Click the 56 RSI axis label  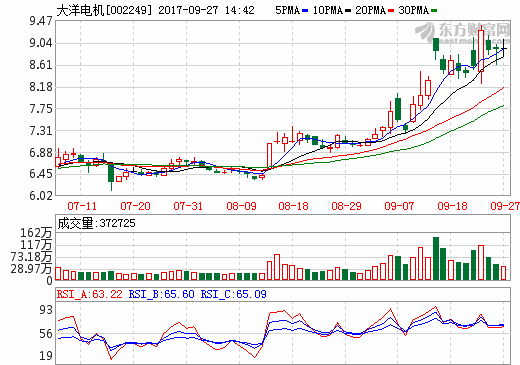pyautogui.click(x=46, y=334)
